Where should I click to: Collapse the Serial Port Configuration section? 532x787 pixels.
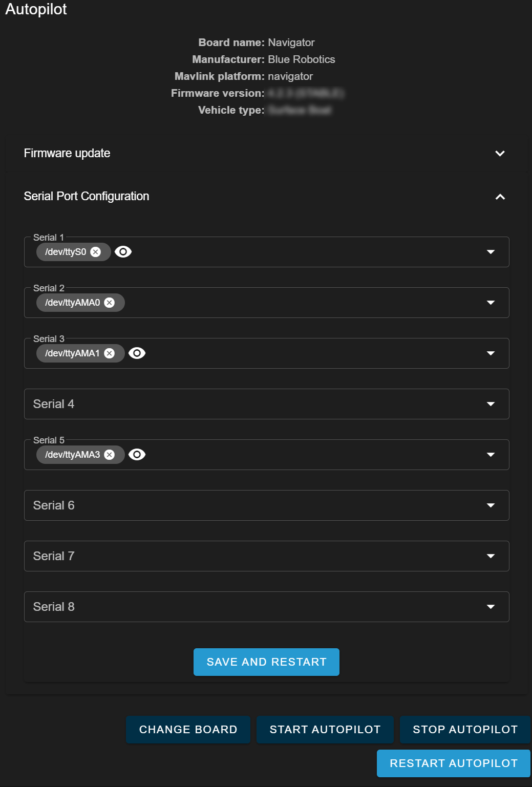pos(500,196)
